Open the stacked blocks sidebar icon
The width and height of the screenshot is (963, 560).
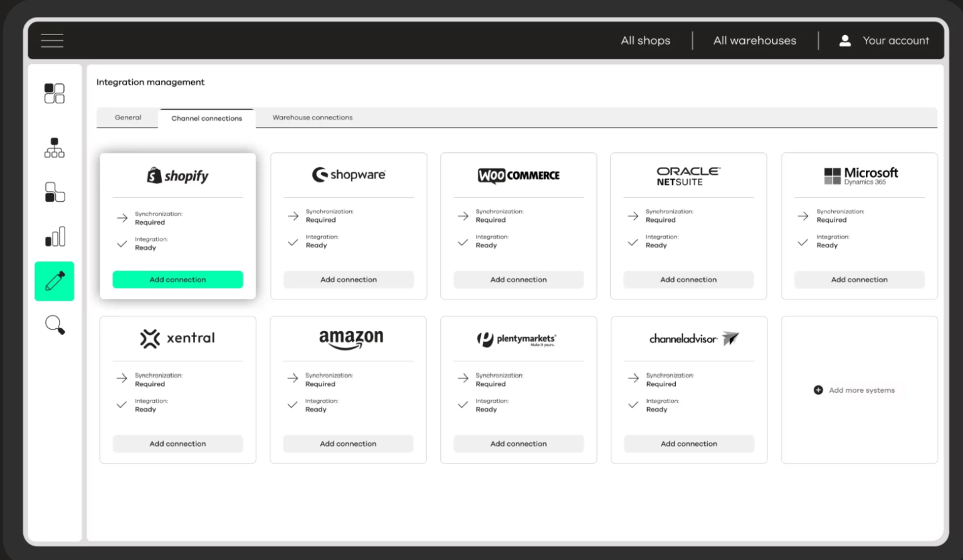pyautogui.click(x=55, y=192)
